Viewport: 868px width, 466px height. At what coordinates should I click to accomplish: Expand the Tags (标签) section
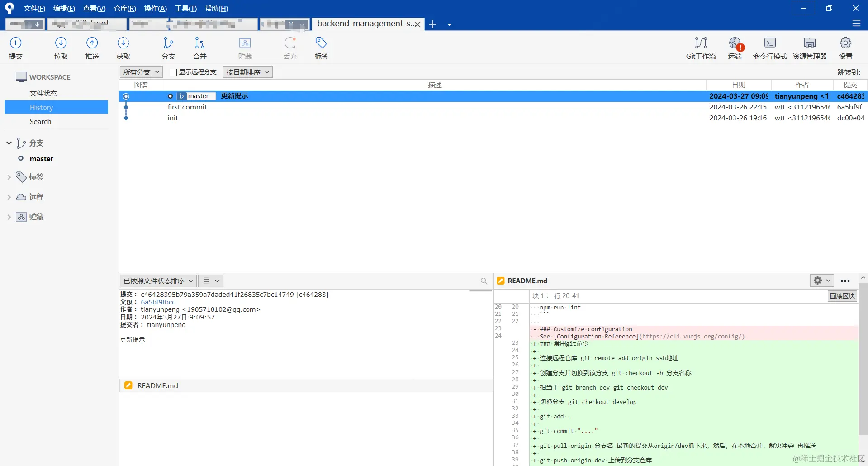(x=9, y=177)
